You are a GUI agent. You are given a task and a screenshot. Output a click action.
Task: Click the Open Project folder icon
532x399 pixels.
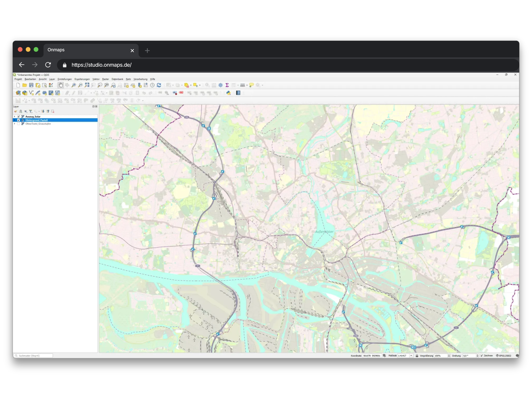(x=25, y=85)
